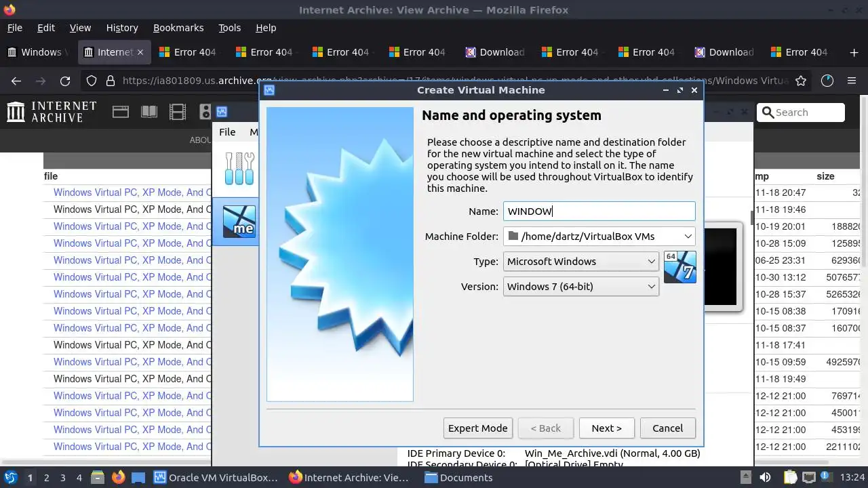The image size is (868, 488).
Task: Open the Version dropdown showing Windows 7 (64-bit)
Action: click(x=581, y=287)
